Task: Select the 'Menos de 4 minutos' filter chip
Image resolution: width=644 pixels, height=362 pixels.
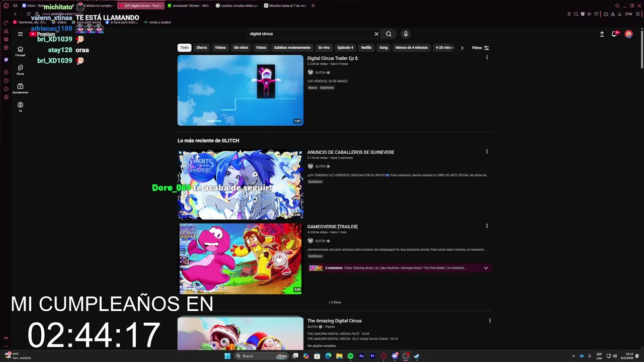Action: (x=412, y=48)
